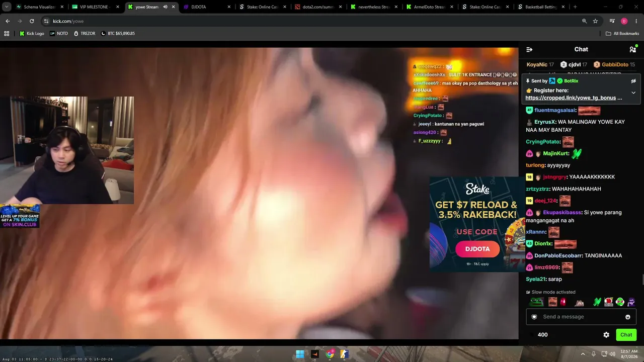Screen dimensions: 644x362
Task: Insert the green Kick logo quick emote
Action: tap(597, 302)
